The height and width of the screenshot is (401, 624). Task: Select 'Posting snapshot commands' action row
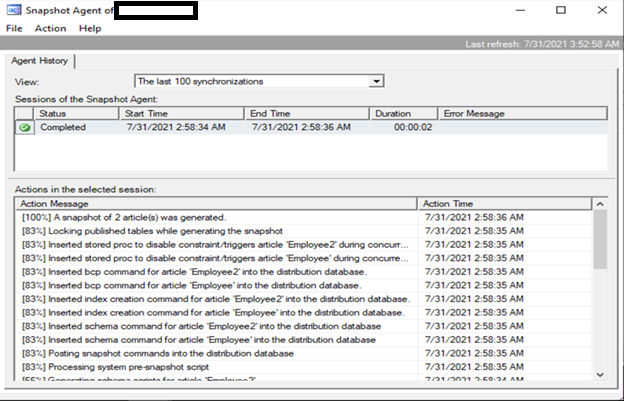tap(304, 353)
